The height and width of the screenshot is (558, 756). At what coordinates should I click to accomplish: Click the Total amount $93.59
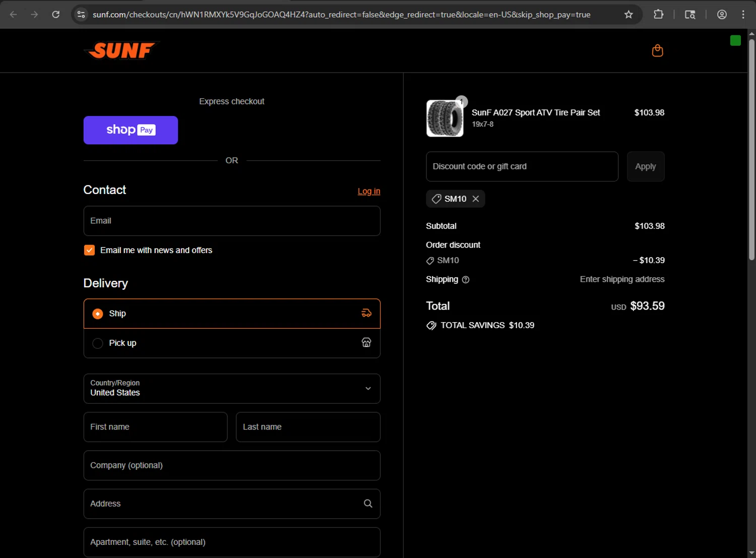click(x=647, y=306)
